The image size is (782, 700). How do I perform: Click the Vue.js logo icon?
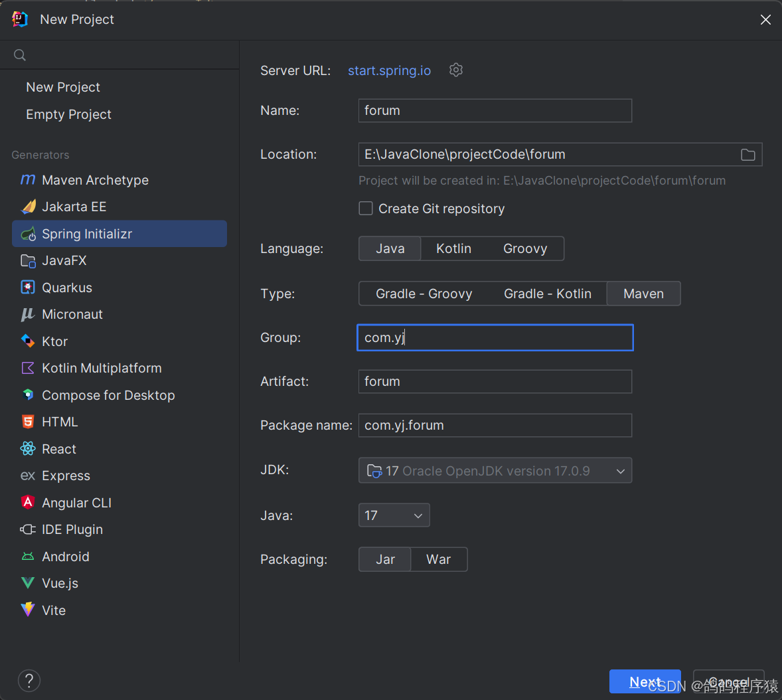click(x=28, y=582)
